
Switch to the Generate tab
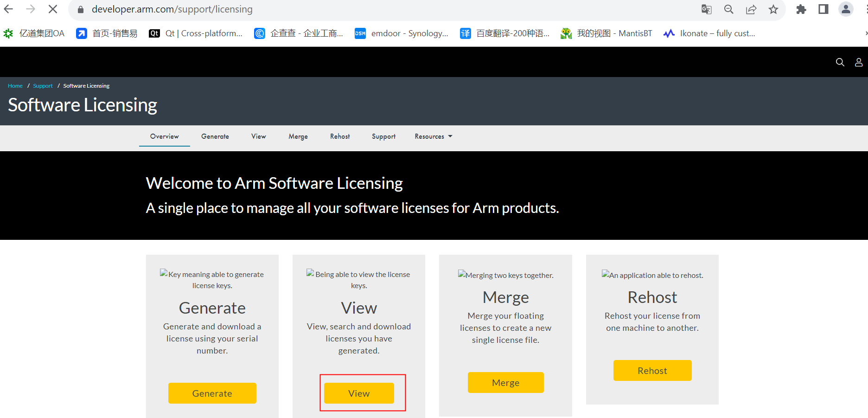(x=215, y=136)
